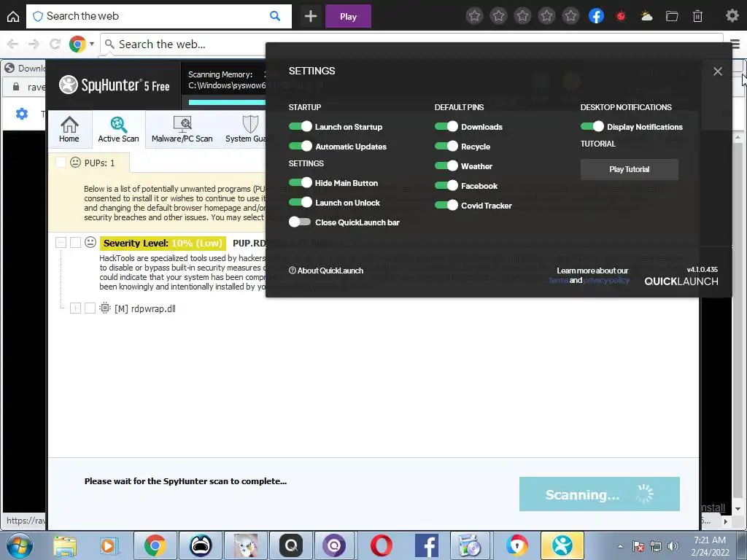Check the Severity Level row checkbox
This screenshot has height=560, width=747.
coord(75,242)
